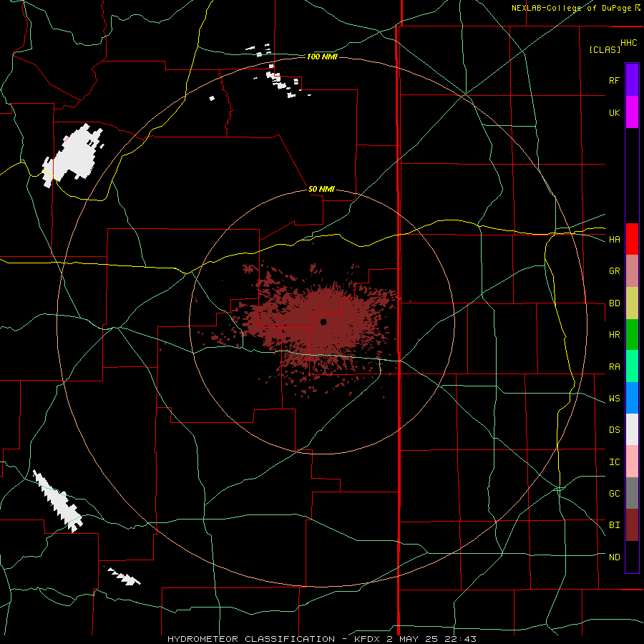Select the BI dark red legend block
The width and height of the screenshot is (644, 644).
[x=632, y=525]
